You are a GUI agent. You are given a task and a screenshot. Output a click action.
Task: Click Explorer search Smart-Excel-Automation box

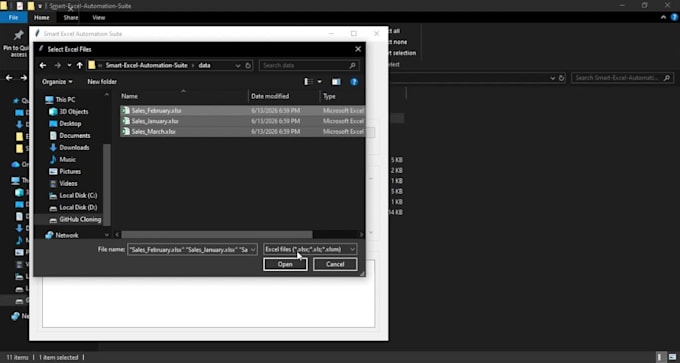point(622,78)
